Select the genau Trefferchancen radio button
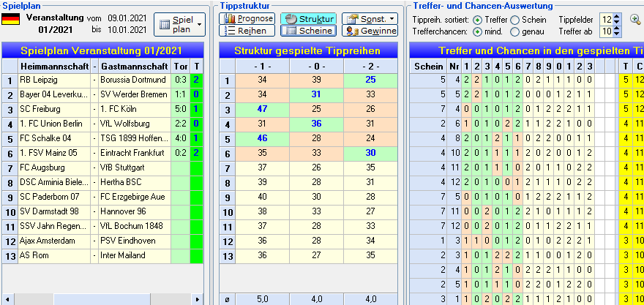The image size is (644, 305). coord(514,31)
